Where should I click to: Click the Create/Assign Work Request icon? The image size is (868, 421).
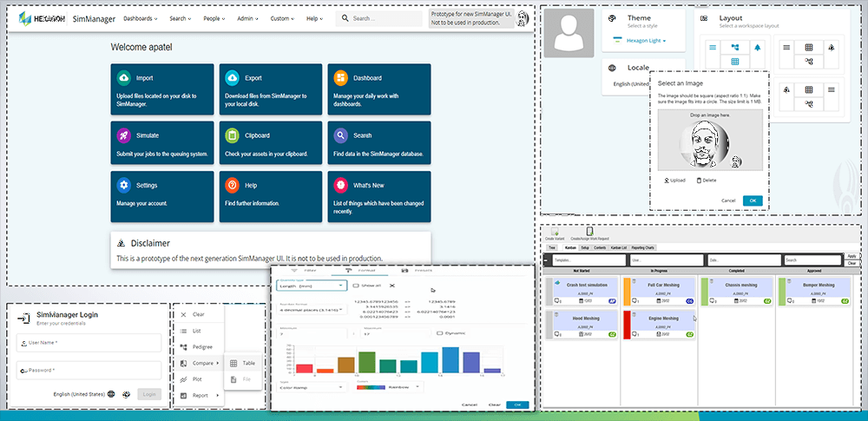pos(590,231)
